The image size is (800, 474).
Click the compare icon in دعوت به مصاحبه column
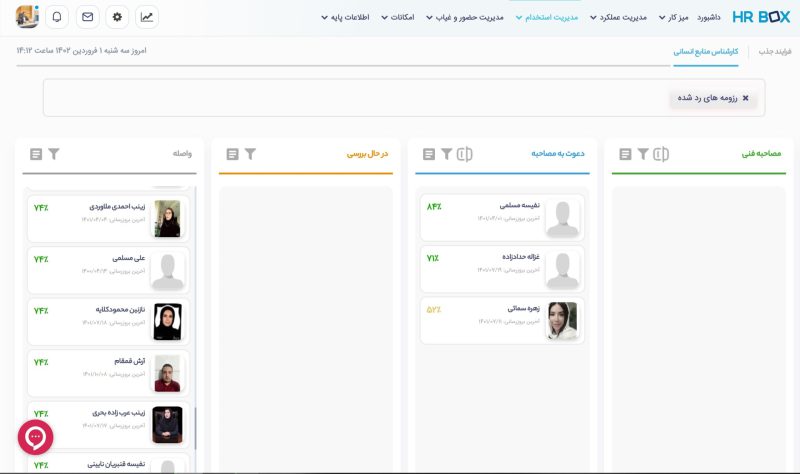click(464, 154)
